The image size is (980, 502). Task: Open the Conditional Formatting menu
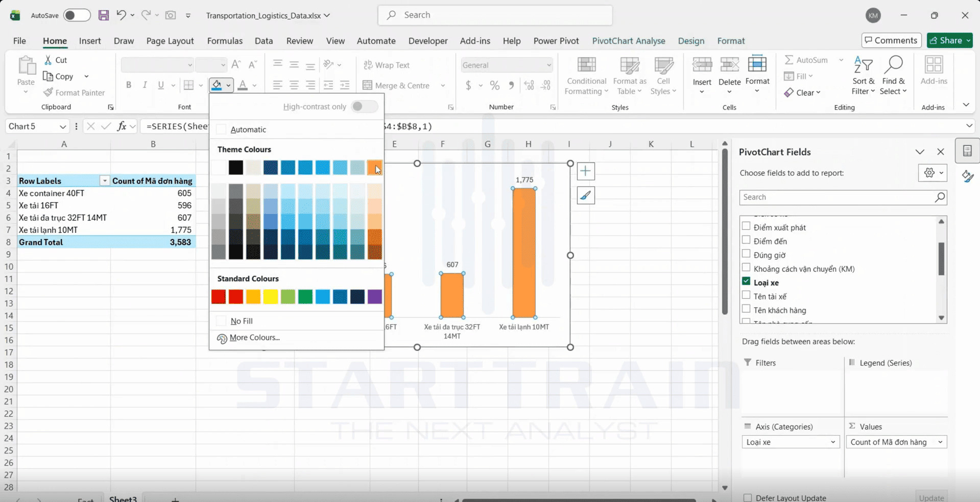[586, 77]
